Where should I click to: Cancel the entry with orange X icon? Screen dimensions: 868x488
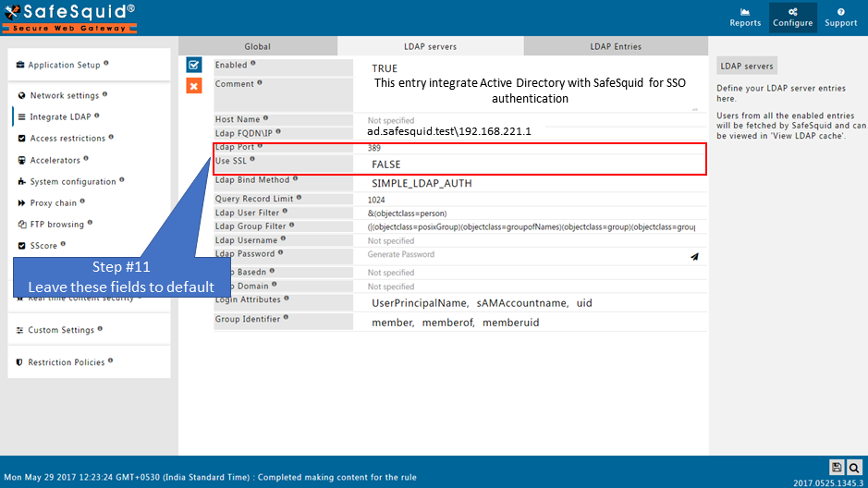[194, 86]
